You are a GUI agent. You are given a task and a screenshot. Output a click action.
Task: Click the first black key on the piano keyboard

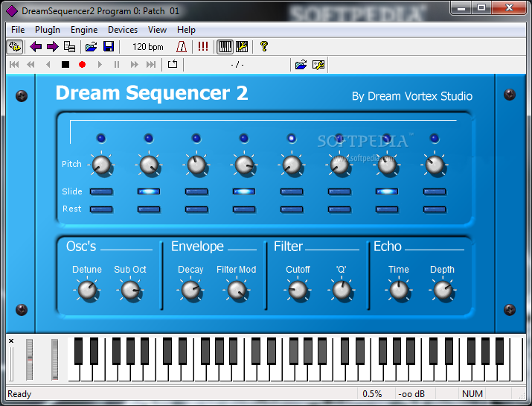tap(78, 351)
